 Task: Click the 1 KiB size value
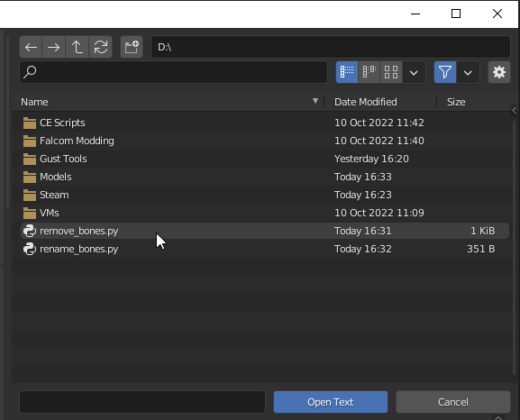pyautogui.click(x=482, y=231)
